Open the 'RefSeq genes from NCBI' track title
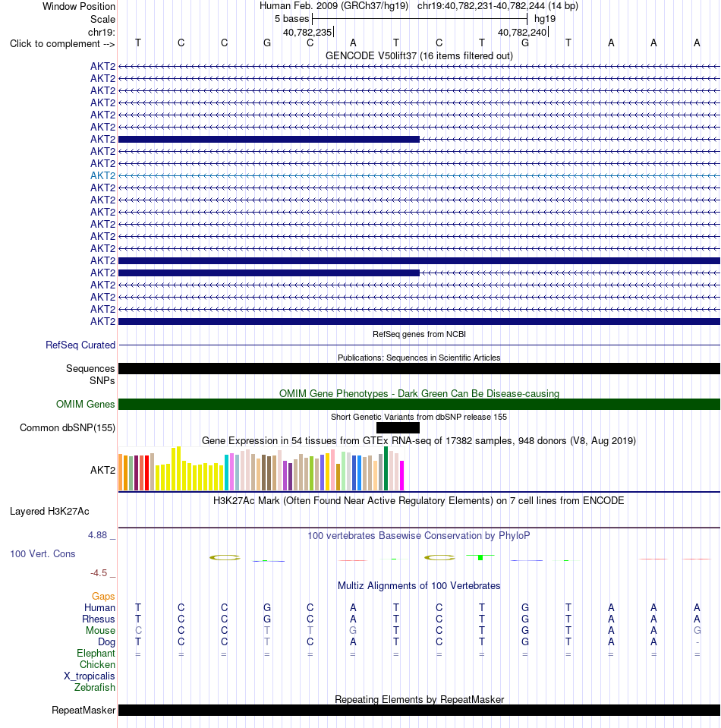721x728 pixels. (x=419, y=334)
